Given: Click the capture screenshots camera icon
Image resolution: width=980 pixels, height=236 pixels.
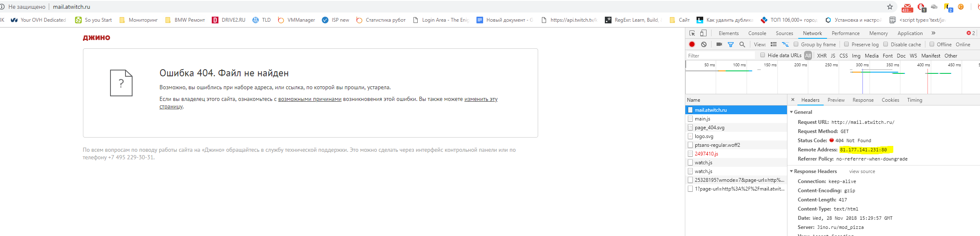Looking at the screenshot, I should click(719, 44).
